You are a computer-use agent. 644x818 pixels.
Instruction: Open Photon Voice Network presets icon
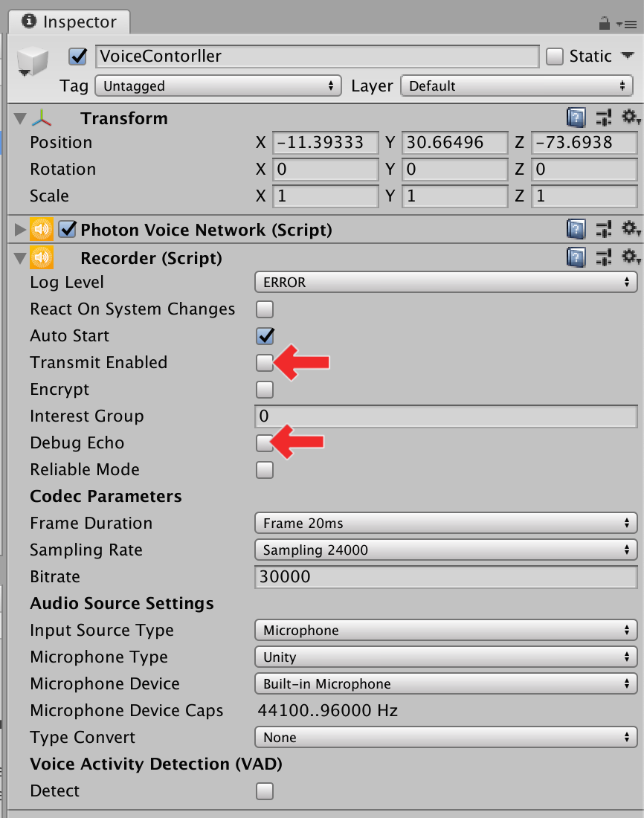tap(604, 230)
